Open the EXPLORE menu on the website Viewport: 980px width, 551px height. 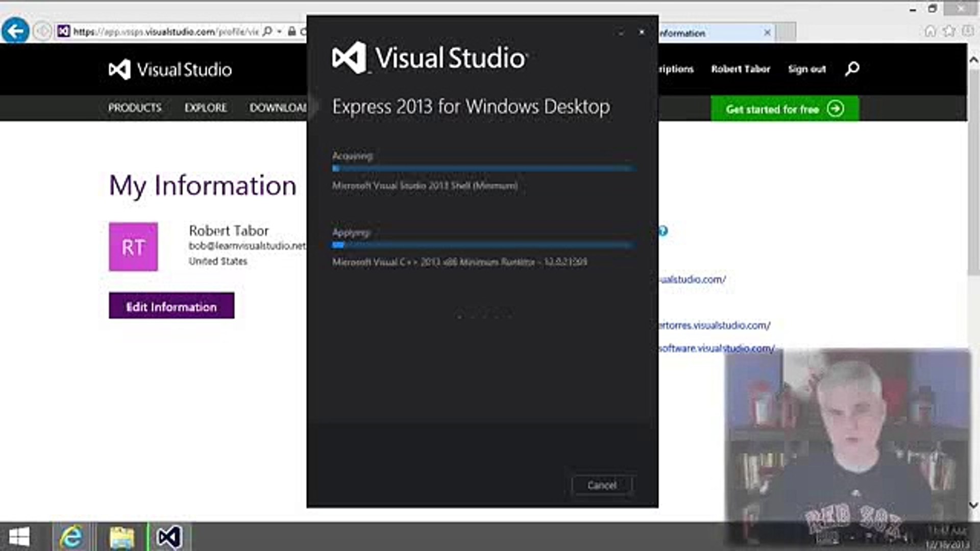206,108
